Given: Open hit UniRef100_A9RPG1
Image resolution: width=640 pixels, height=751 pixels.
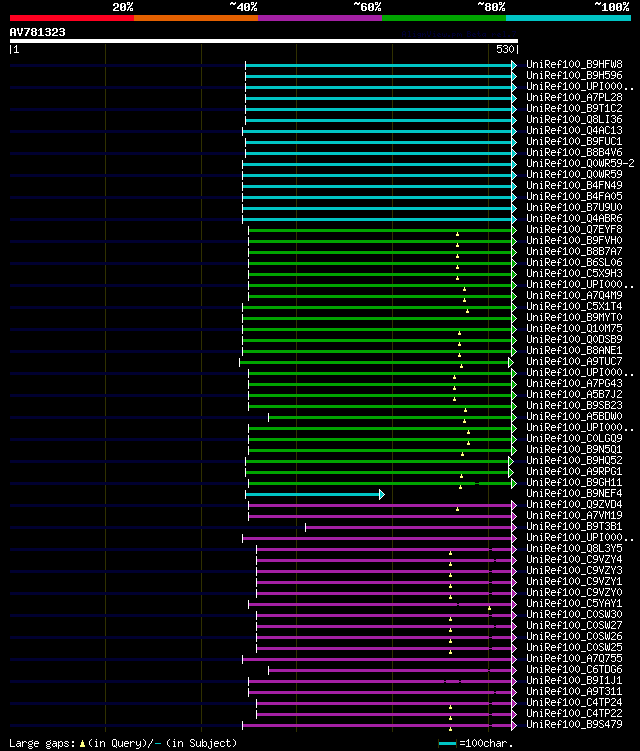Looking at the screenshot, I should click(x=574, y=472).
